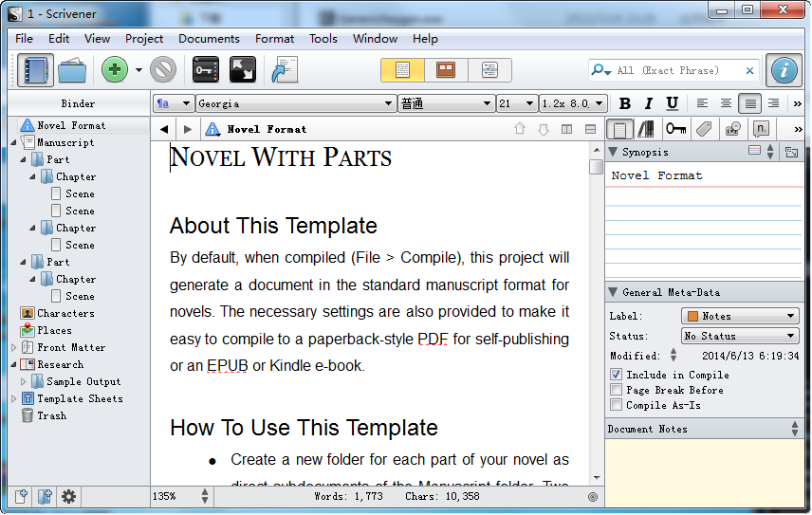Click the Compile document arrow icon
This screenshot has width=812, height=515.
(x=285, y=70)
